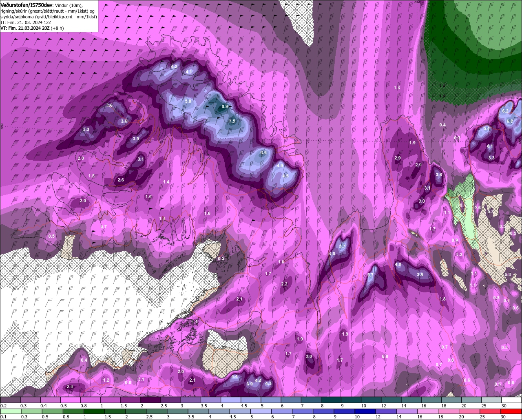Image resolution: width=522 pixels, height=420 pixels.
Task: Click the pale lavender swatch labeled 4 in snow legend
Action: [231, 400]
